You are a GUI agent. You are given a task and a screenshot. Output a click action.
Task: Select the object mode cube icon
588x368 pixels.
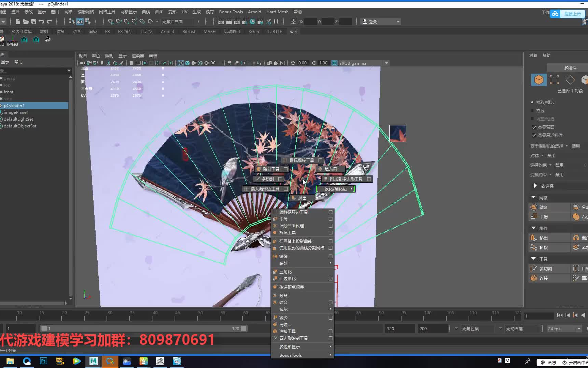(539, 80)
